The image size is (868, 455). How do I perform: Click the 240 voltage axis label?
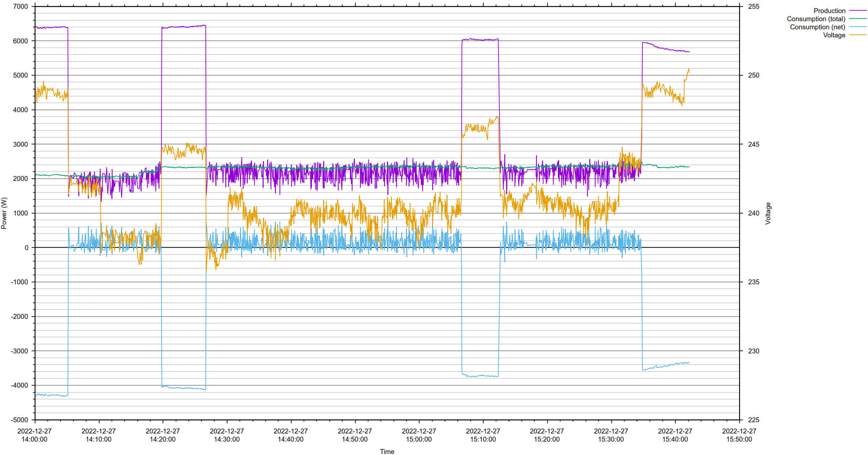753,213
